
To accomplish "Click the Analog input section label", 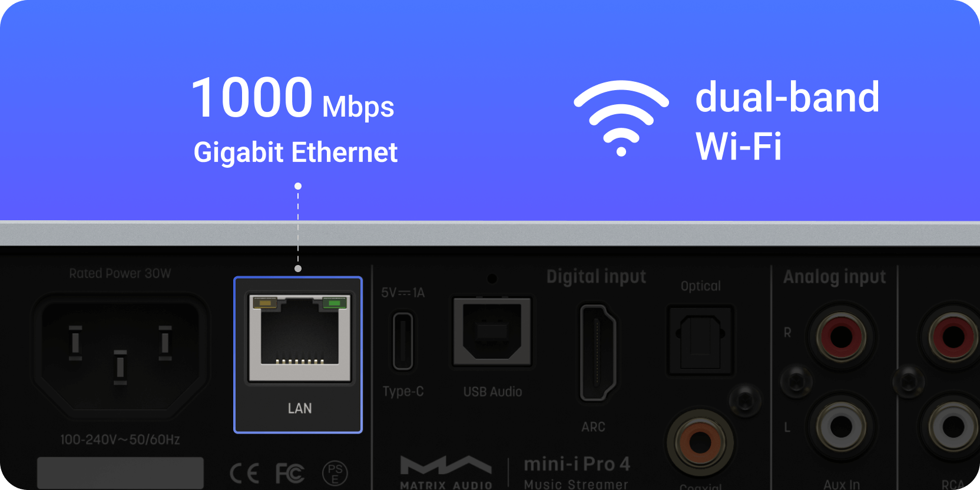I will [x=835, y=277].
